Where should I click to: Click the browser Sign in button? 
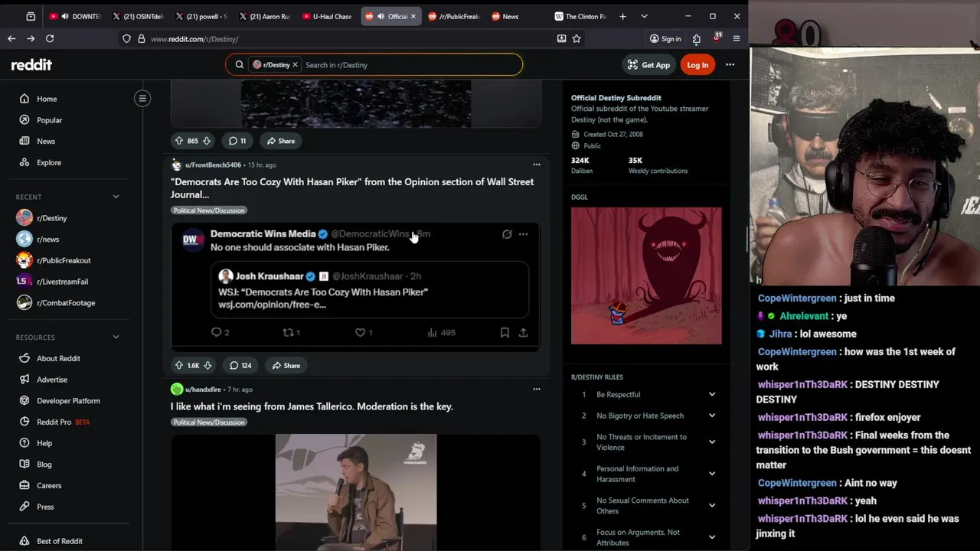pyautogui.click(x=665, y=38)
